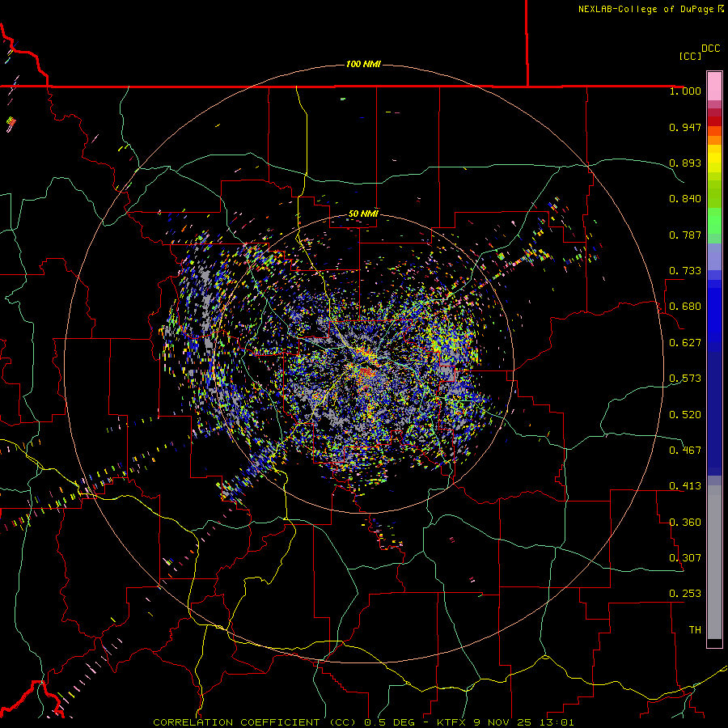Screen dimensions: 728x728
Task: Click the 0.627 color scale value
Action: pyautogui.click(x=685, y=343)
